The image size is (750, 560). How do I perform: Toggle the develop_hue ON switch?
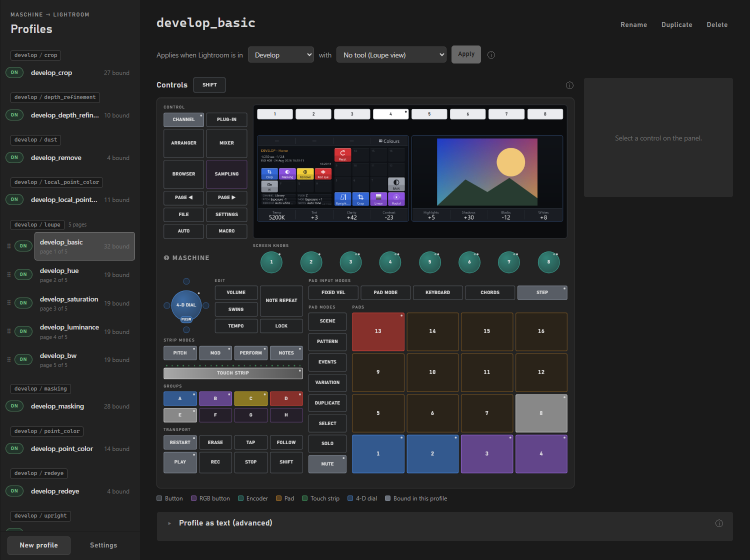point(23,274)
